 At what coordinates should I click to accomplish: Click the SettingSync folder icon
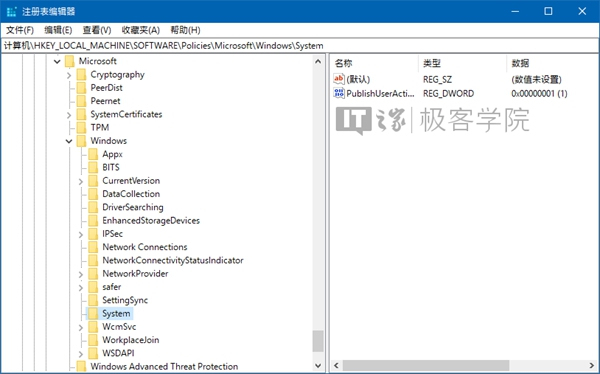click(x=93, y=300)
